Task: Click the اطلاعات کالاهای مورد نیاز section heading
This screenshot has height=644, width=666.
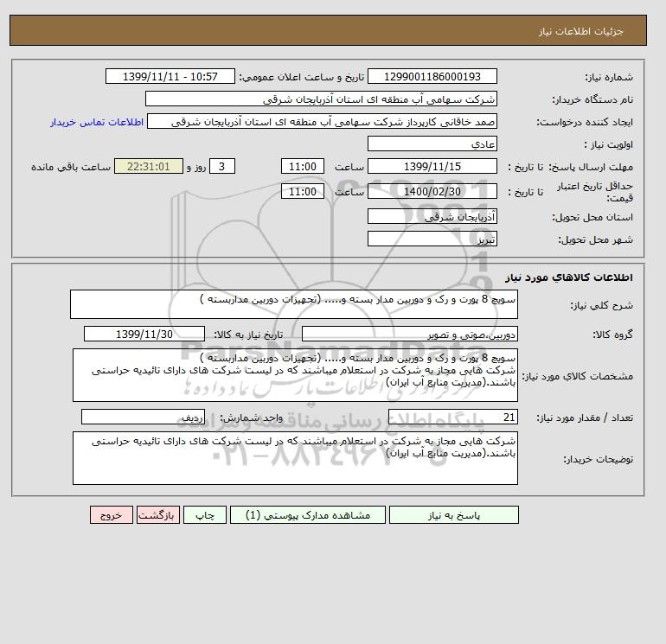Action: coord(569,277)
